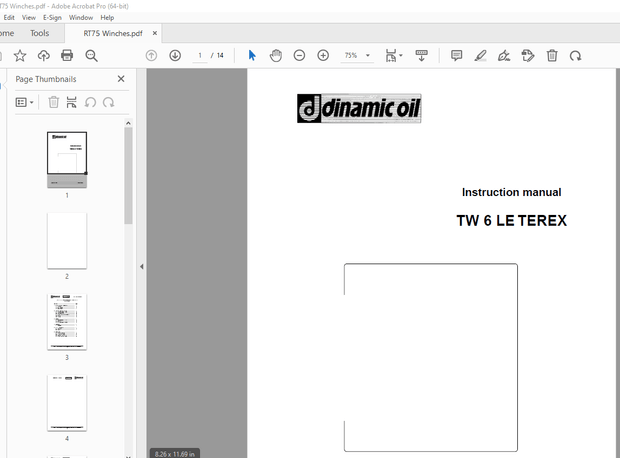Delete selected thumbnail with panel trash icon
The height and width of the screenshot is (458, 620).
[53, 102]
